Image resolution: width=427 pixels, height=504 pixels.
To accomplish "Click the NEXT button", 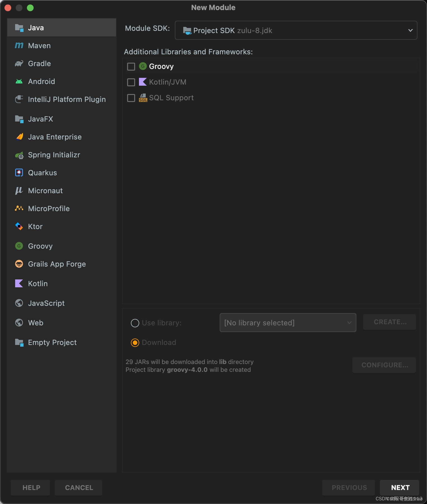I will (x=400, y=488).
